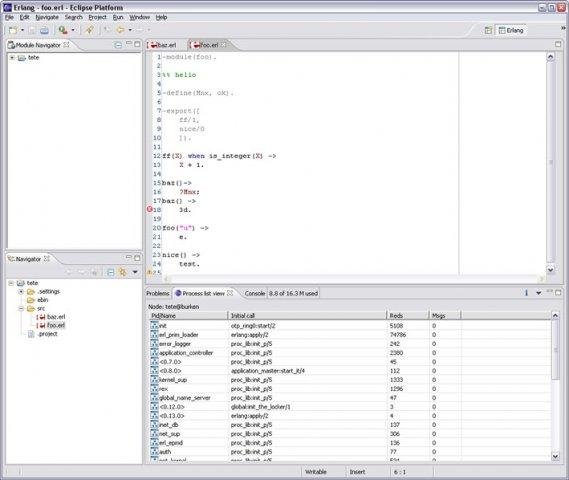Select the Process list view tab

pos(203,293)
